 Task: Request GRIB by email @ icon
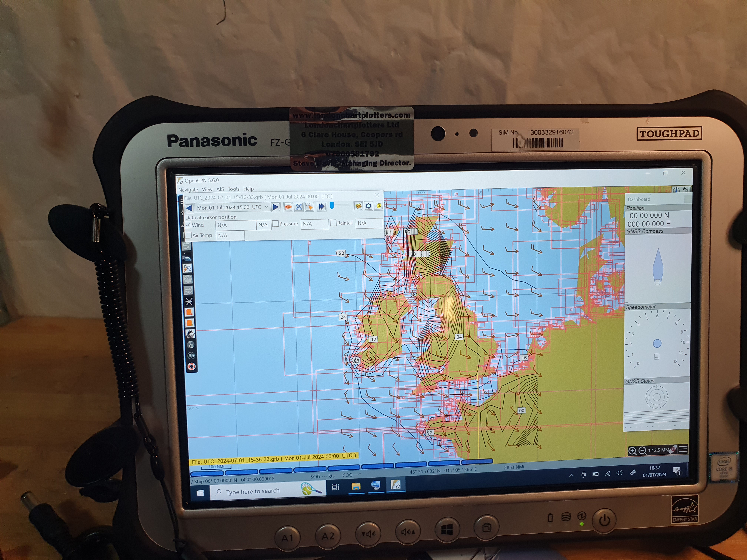379,205
